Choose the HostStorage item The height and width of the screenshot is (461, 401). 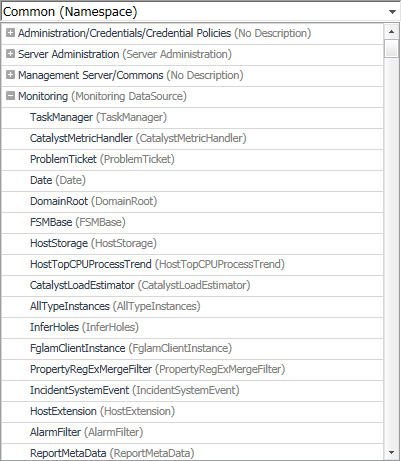coord(192,244)
